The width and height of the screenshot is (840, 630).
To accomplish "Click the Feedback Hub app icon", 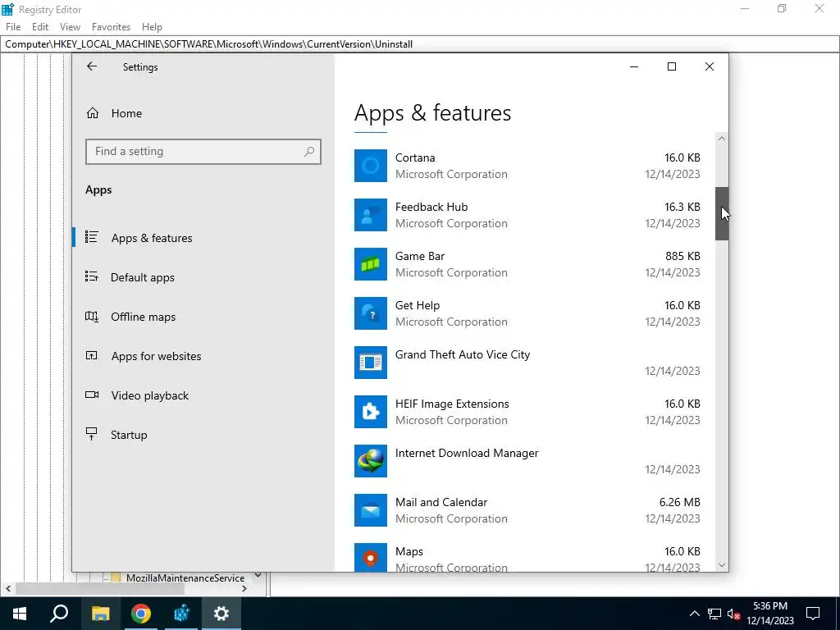I will click(370, 215).
